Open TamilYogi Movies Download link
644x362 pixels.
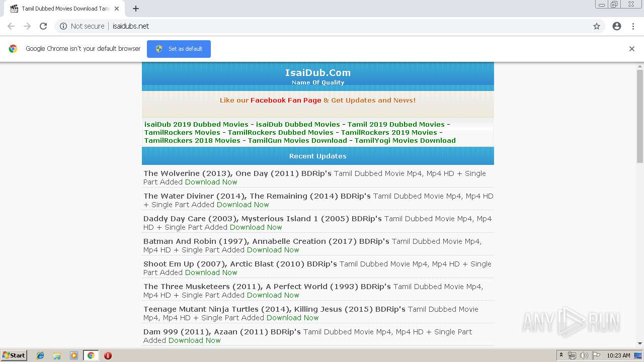click(405, 140)
